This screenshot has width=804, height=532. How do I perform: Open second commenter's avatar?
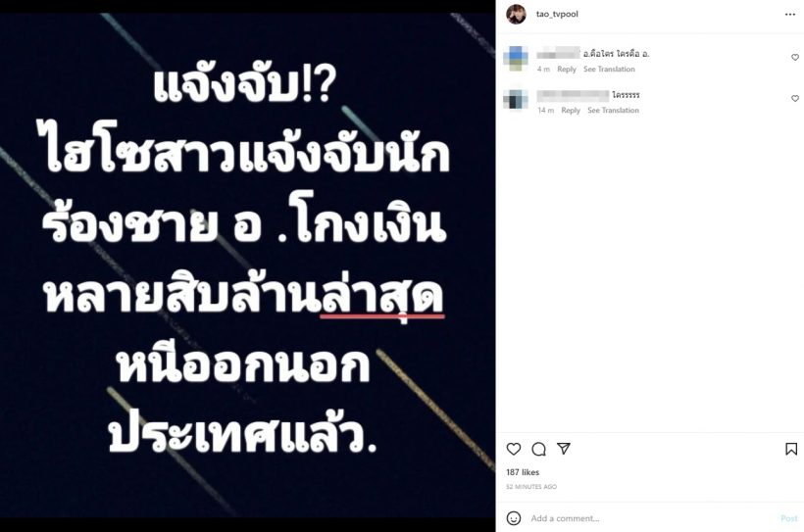click(x=516, y=99)
